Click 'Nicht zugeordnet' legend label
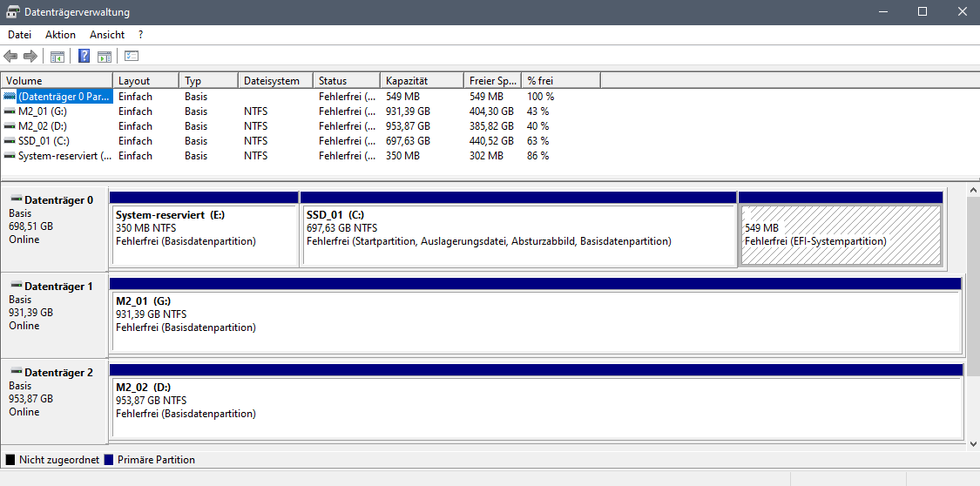Screen dimensions: 980x486 point(59,460)
